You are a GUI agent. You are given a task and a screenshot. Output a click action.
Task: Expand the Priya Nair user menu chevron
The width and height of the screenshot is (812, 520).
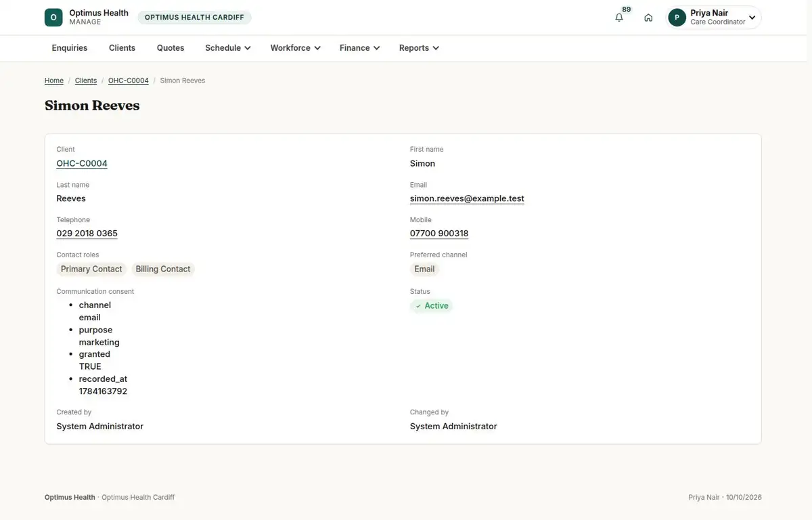click(x=752, y=18)
